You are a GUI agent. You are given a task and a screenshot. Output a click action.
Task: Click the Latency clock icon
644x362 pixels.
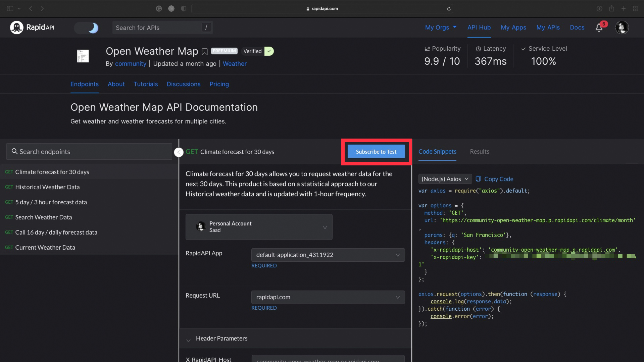tap(478, 49)
